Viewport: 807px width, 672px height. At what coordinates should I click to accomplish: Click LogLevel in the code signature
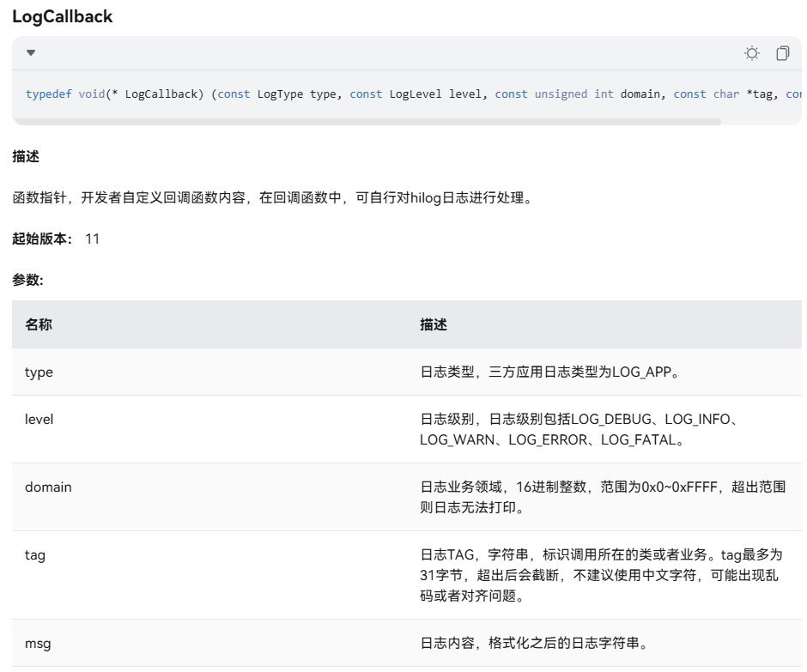coord(416,94)
